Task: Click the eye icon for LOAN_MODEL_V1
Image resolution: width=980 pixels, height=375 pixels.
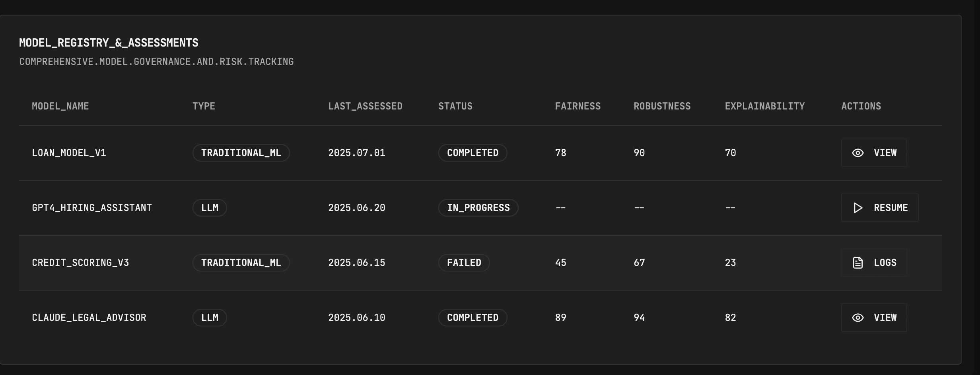Action: point(857,153)
